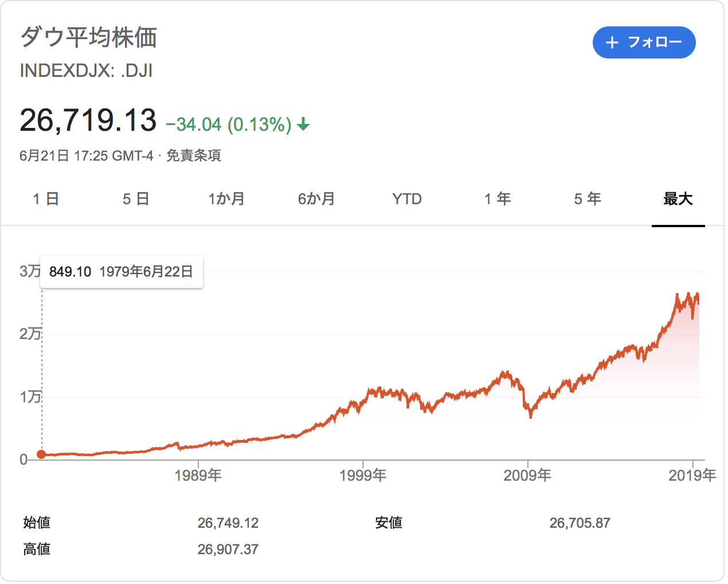The height and width of the screenshot is (584, 728).
Task: Click the 安値 value 26,705.87
Action: click(x=580, y=523)
